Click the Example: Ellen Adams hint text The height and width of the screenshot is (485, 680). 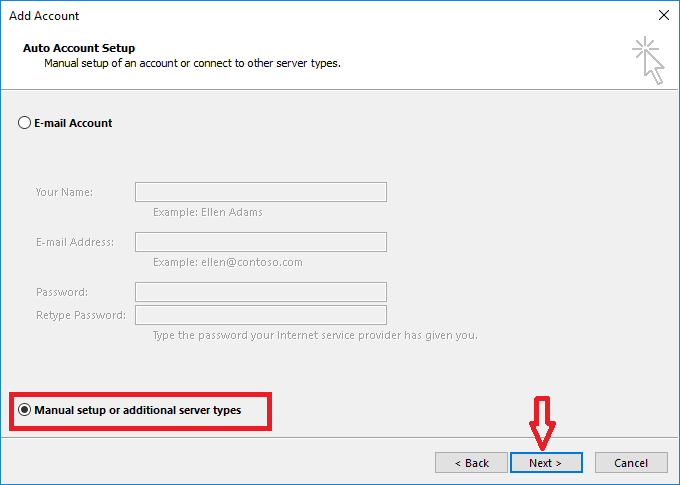click(208, 212)
